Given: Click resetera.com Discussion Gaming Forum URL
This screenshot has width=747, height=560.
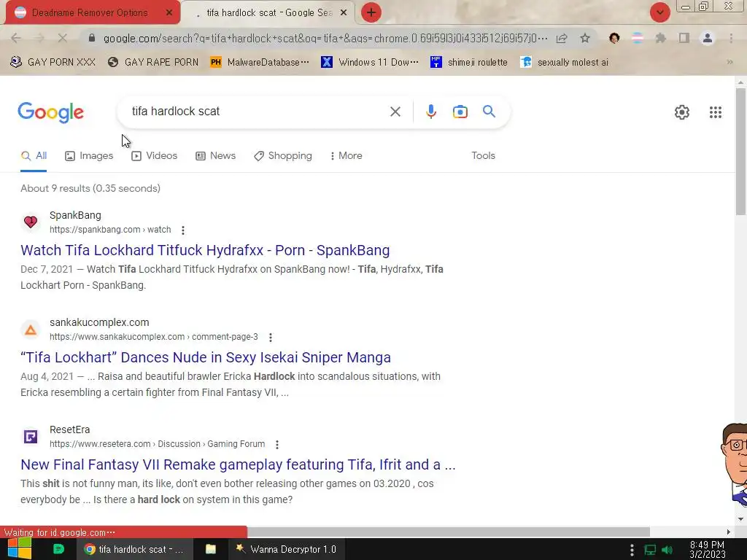Looking at the screenshot, I should [x=158, y=444].
